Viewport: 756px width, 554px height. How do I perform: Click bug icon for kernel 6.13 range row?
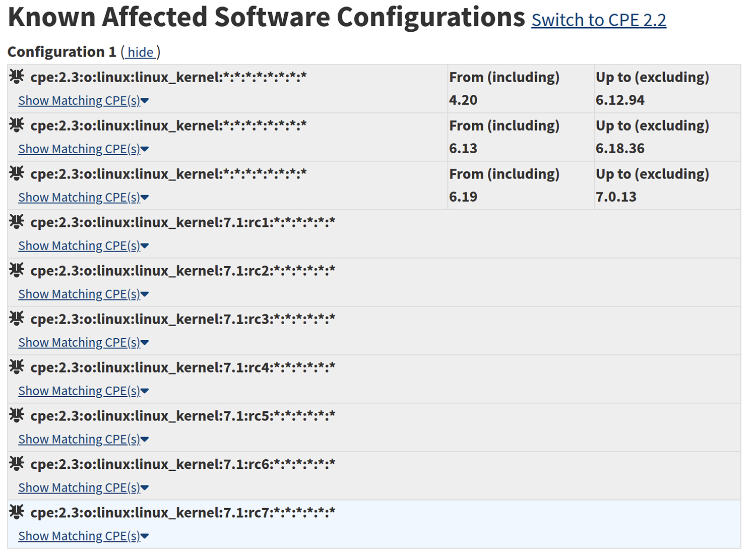17,125
